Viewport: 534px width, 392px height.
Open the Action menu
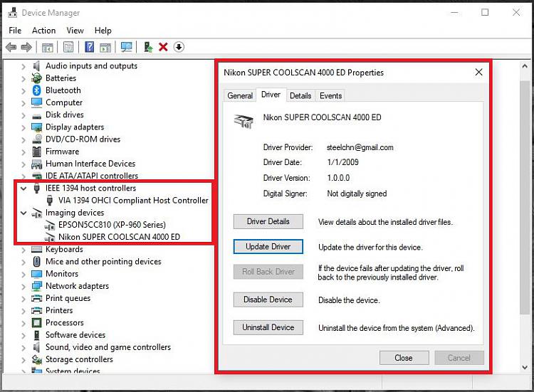(x=43, y=31)
